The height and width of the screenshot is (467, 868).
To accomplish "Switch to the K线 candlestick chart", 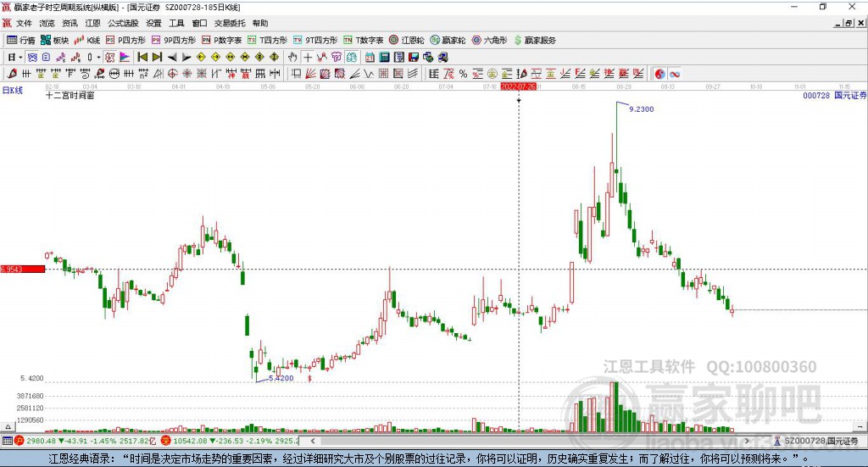I will [x=87, y=41].
